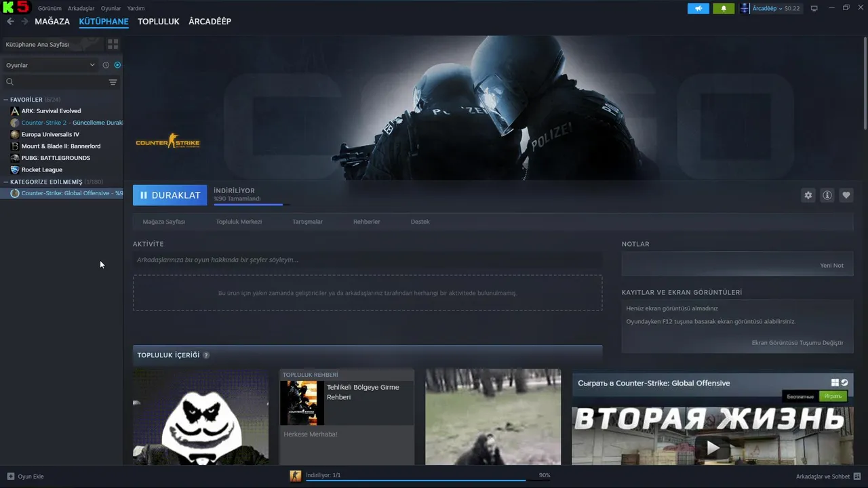The width and height of the screenshot is (868, 488).
Task: Go to the KÜTÜPHANE tab
Action: (x=104, y=22)
